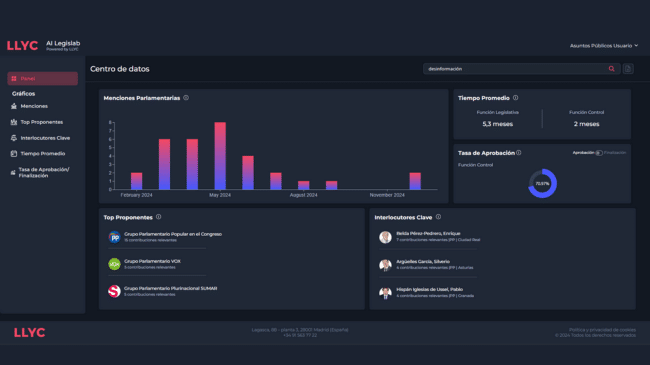
Task: Click the Menciones sidebar icon
Action: coord(14,106)
